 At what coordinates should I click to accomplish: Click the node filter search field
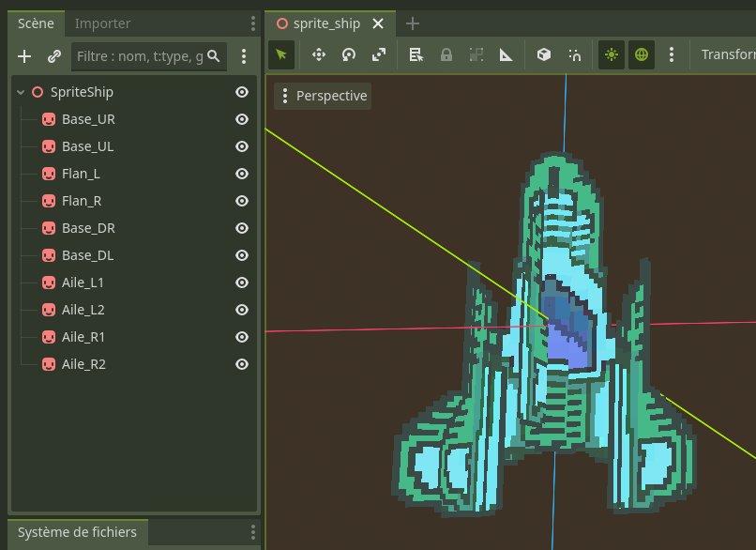point(141,56)
